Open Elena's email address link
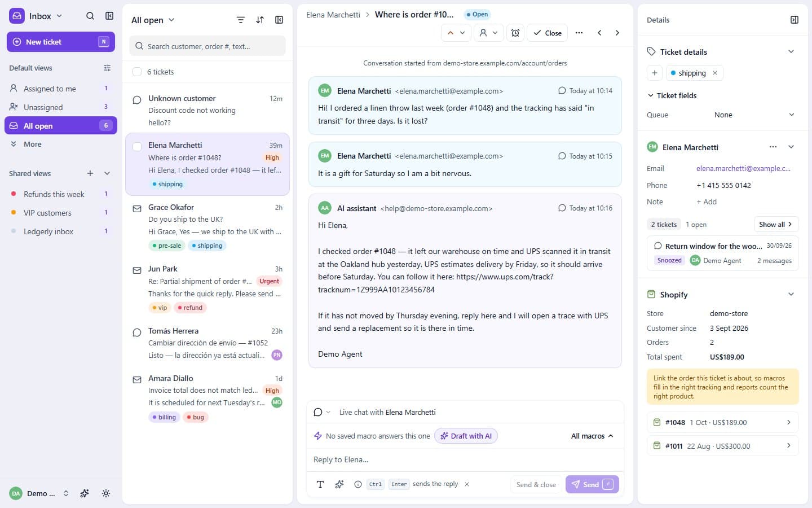 [x=743, y=168]
